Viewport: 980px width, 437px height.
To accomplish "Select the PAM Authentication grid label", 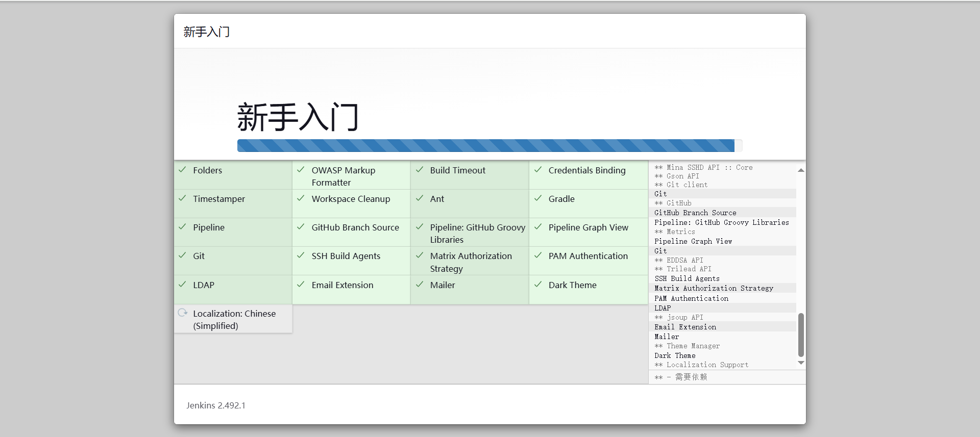I will click(588, 256).
